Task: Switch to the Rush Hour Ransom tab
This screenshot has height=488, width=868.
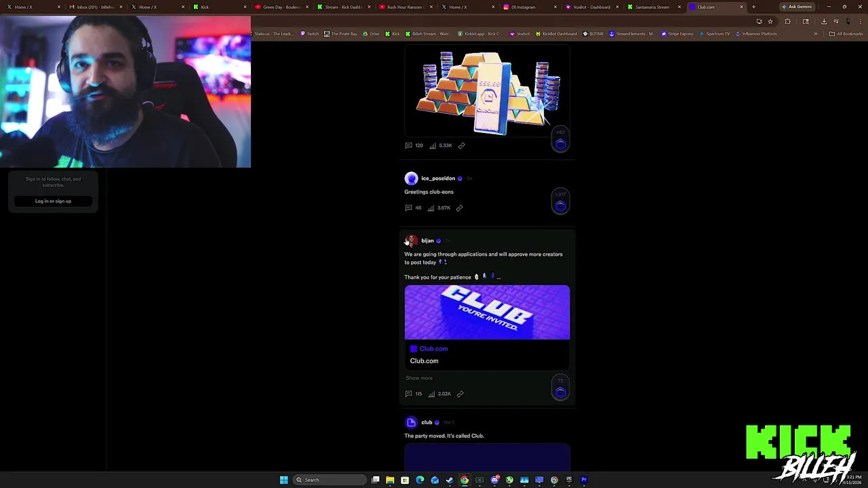Action: click(406, 7)
